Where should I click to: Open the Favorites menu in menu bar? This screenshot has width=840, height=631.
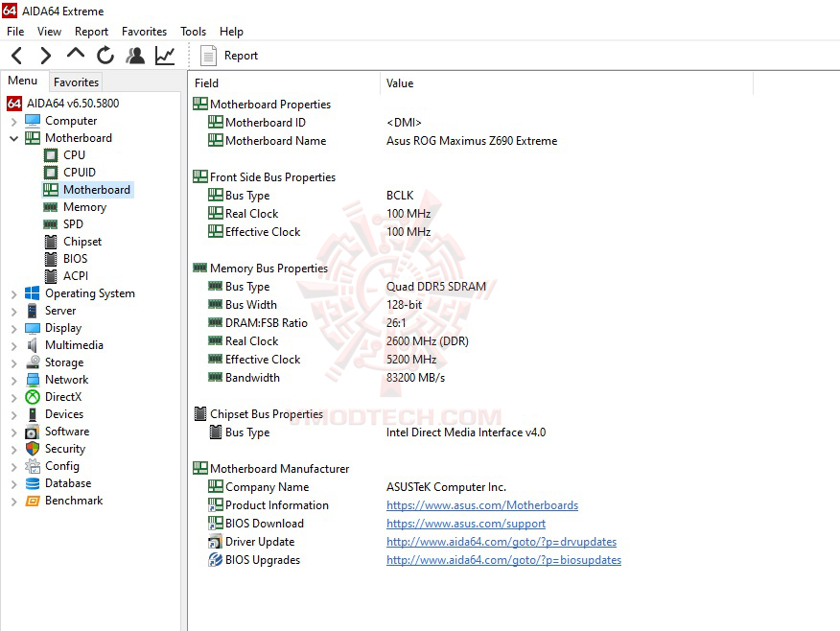pyautogui.click(x=144, y=32)
